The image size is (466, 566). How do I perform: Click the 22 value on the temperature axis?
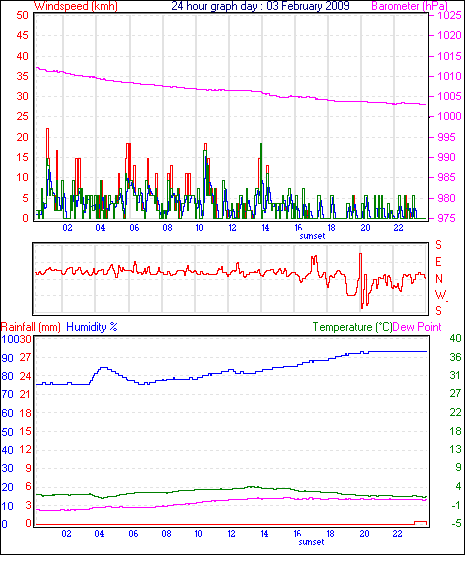click(x=455, y=412)
